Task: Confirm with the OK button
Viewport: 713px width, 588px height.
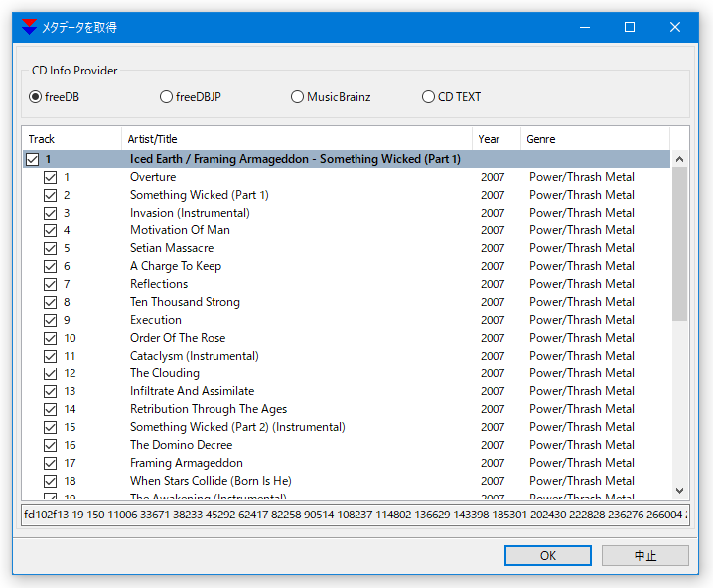Action: (548, 555)
